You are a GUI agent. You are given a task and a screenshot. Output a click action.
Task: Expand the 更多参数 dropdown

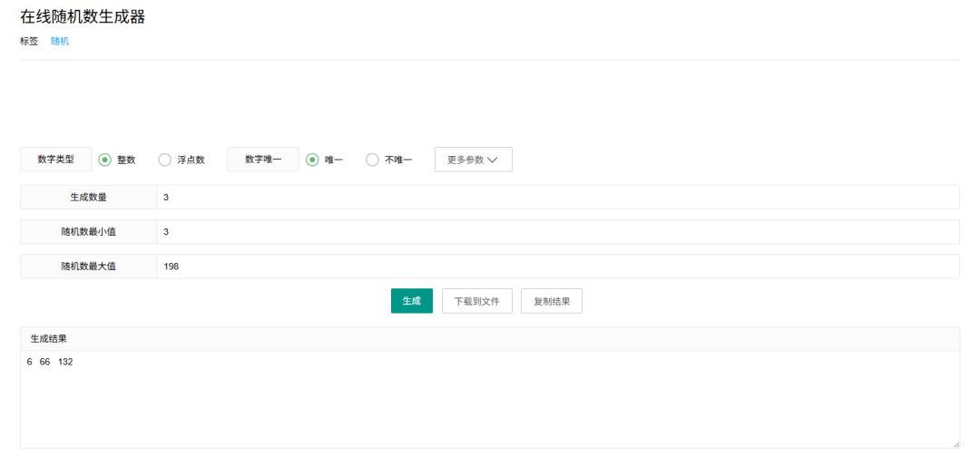coord(473,160)
